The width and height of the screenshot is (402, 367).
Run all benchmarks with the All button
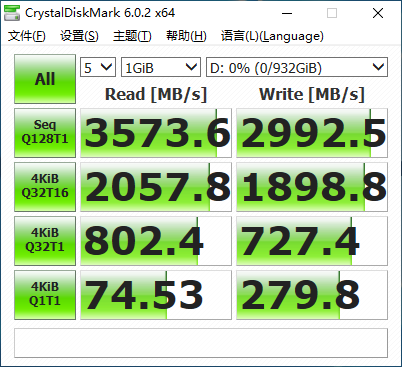click(45, 79)
